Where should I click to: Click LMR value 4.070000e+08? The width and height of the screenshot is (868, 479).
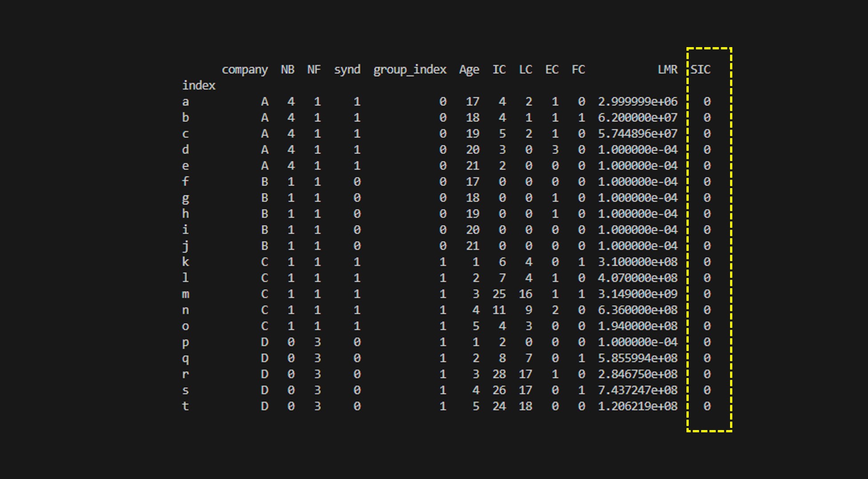point(638,278)
